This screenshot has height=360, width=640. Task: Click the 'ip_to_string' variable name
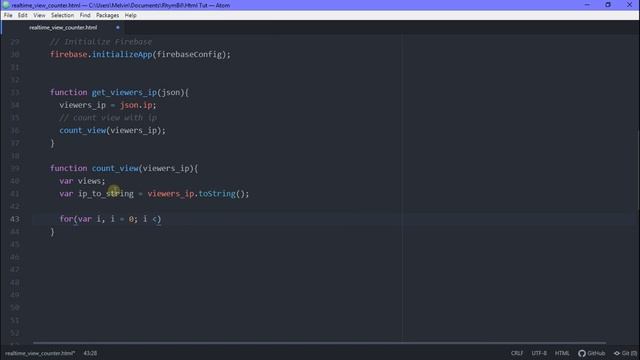(106, 193)
